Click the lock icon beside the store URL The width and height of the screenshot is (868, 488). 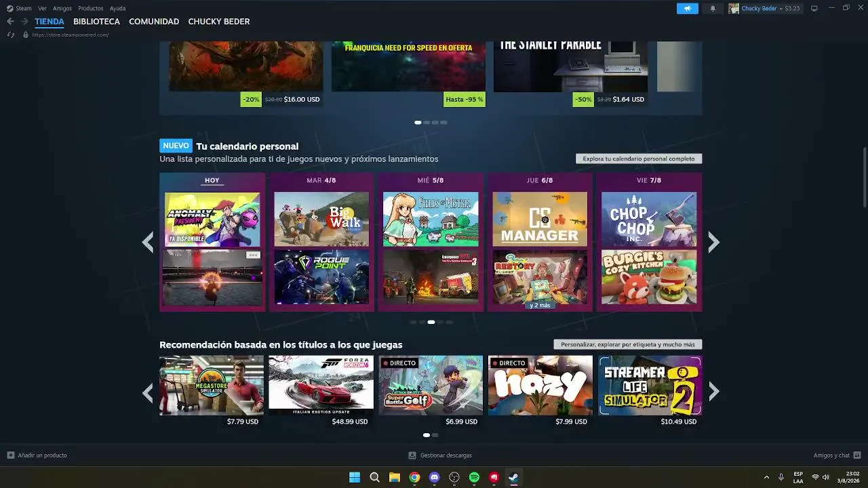pyautogui.click(x=26, y=35)
